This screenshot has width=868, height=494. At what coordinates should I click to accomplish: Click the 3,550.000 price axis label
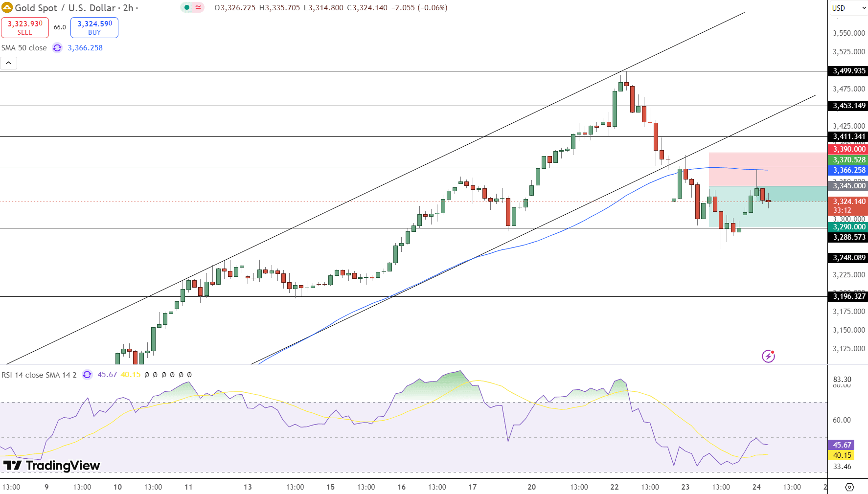click(x=849, y=33)
